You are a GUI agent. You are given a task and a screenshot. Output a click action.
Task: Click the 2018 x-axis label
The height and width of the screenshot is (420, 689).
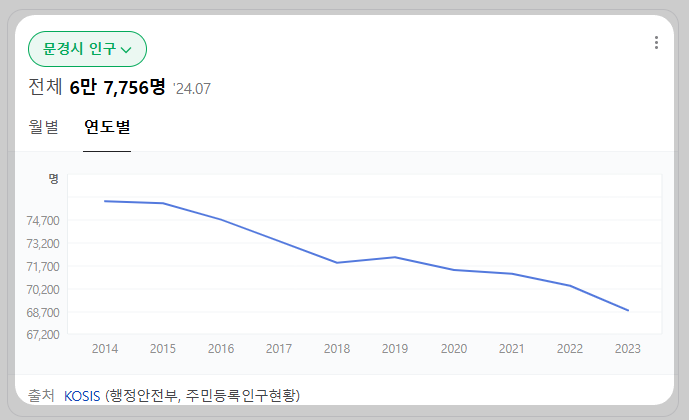pyautogui.click(x=337, y=349)
